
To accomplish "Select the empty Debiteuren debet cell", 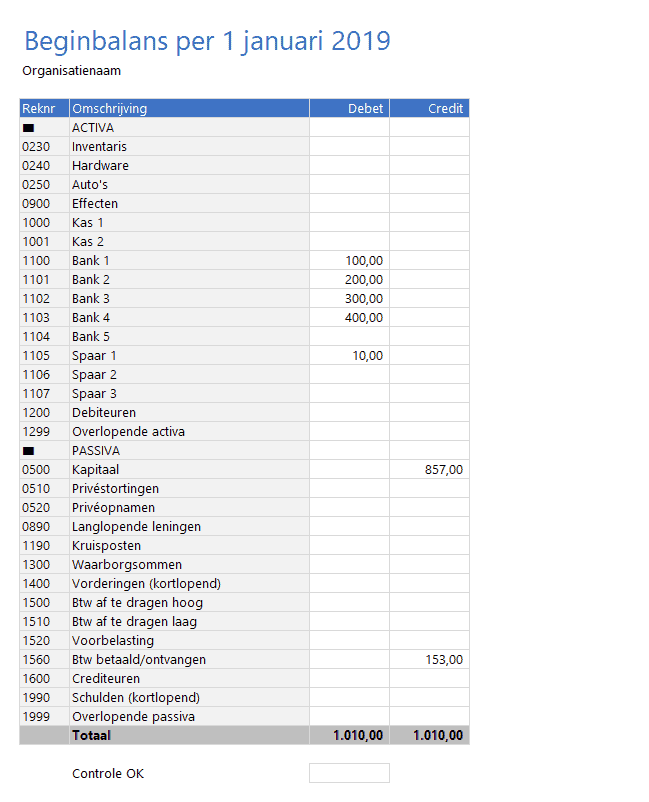I will (x=349, y=413).
